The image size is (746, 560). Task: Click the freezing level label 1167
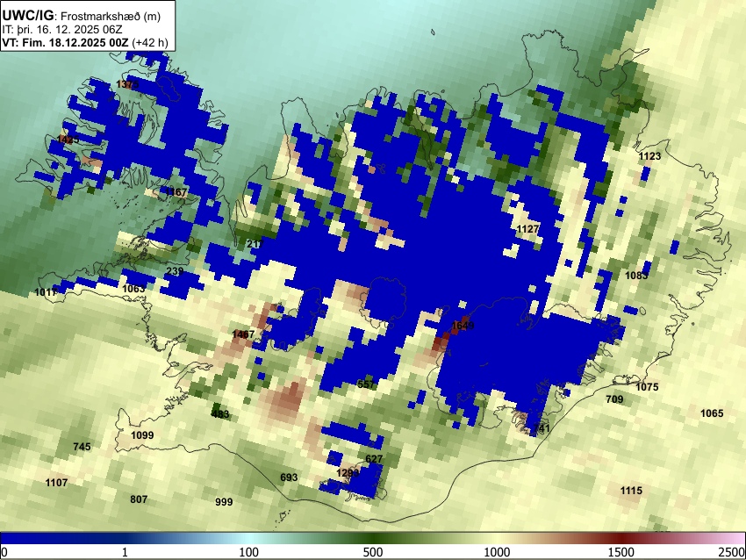[176, 191]
